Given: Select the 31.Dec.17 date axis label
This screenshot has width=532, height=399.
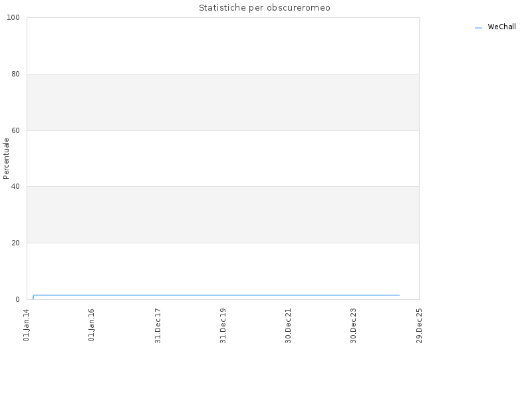Looking at the screenshot, I should click(x=158, y=325).
